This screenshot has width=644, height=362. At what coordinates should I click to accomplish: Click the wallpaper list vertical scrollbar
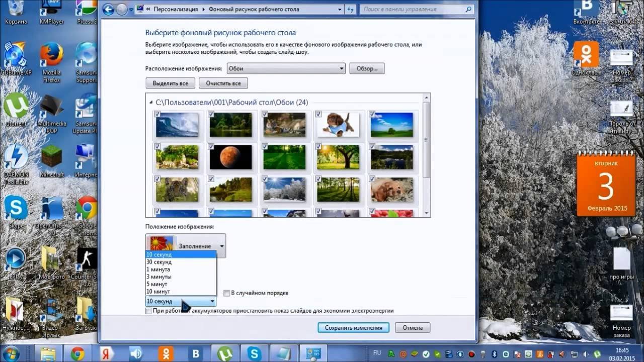click(427, 155)
